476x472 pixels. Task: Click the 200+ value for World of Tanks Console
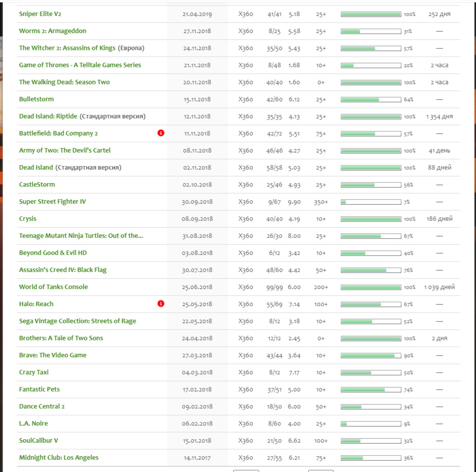(321, 287)
